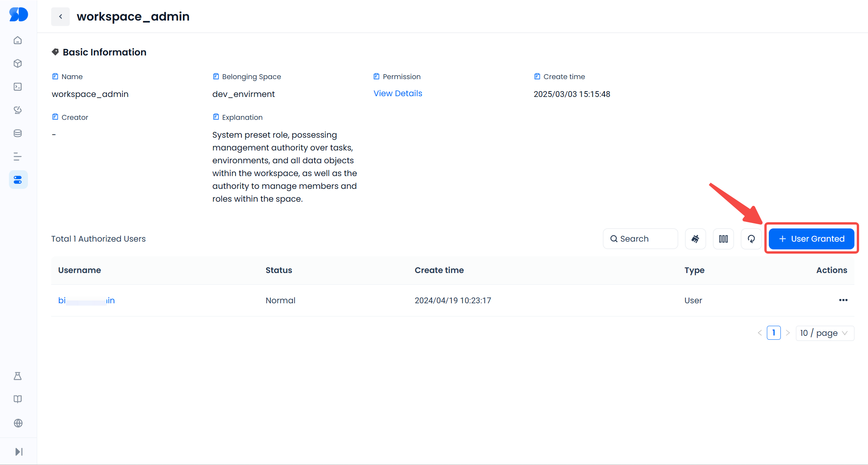Click the globe language icon

pos(18,423)
